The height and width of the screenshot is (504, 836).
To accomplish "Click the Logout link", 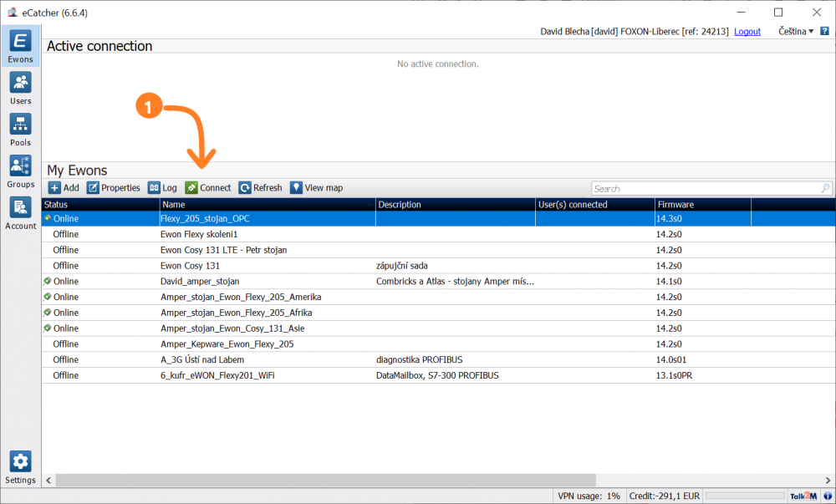I will [747, 32].
